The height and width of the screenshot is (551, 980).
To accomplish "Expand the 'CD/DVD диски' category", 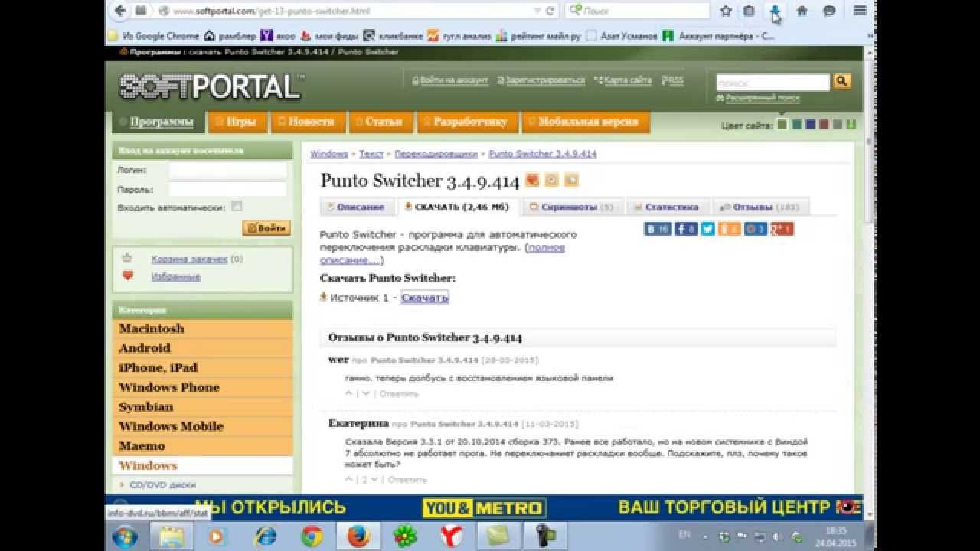I will (162, 484).
